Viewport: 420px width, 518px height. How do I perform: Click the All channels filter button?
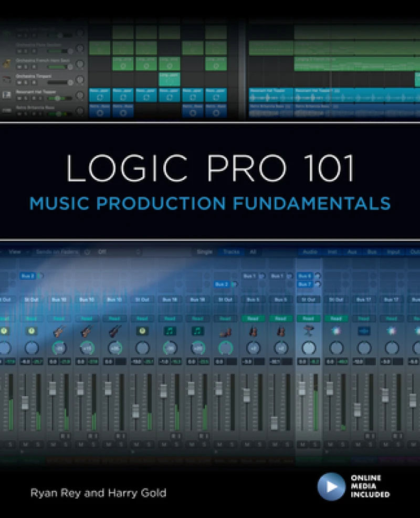(x=253, y=251)
